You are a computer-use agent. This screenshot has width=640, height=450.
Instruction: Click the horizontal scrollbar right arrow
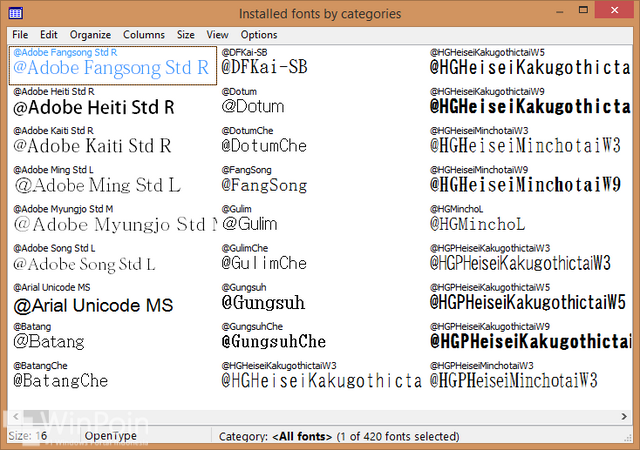(x=624, y=417)
